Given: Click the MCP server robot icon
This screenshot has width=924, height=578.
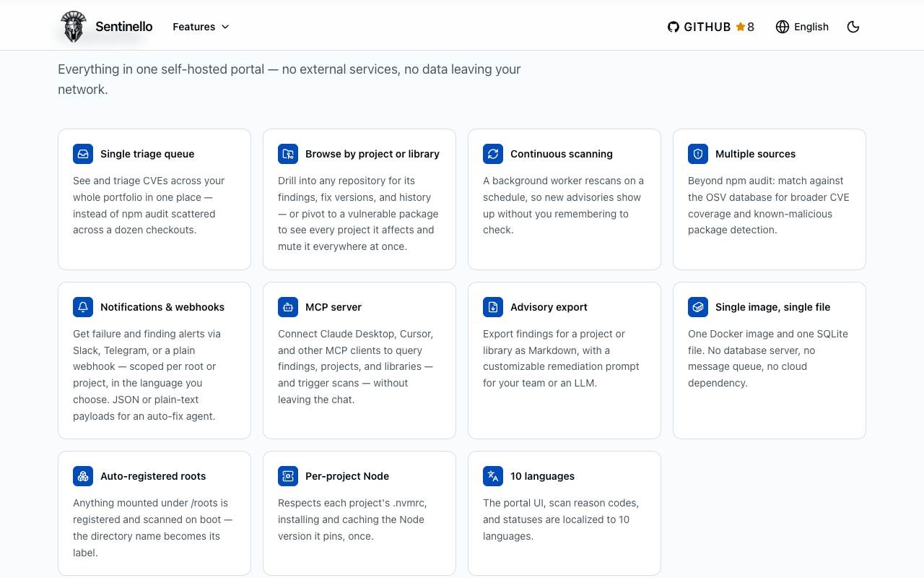Looking at the screenshot, I should pos(288,307).
